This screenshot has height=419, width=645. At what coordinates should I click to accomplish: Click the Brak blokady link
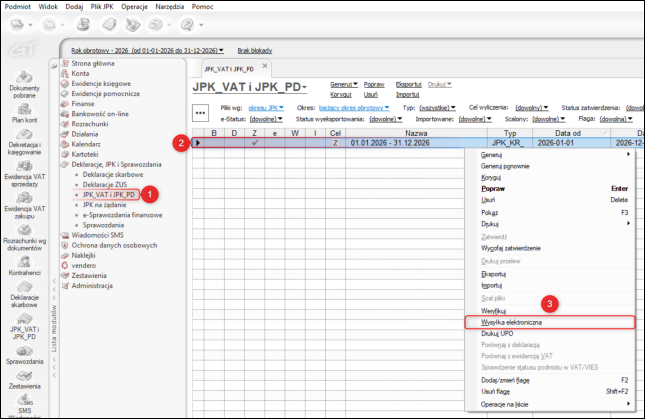[x=255, y=51]
